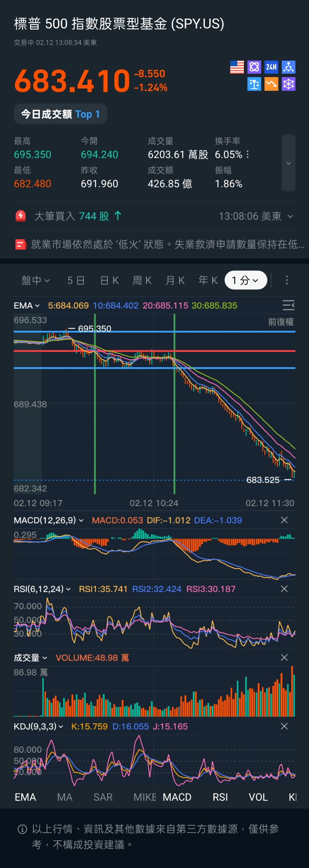Switch to the 日 K chart tab
The image size is (309, 868).
(110, 280)
